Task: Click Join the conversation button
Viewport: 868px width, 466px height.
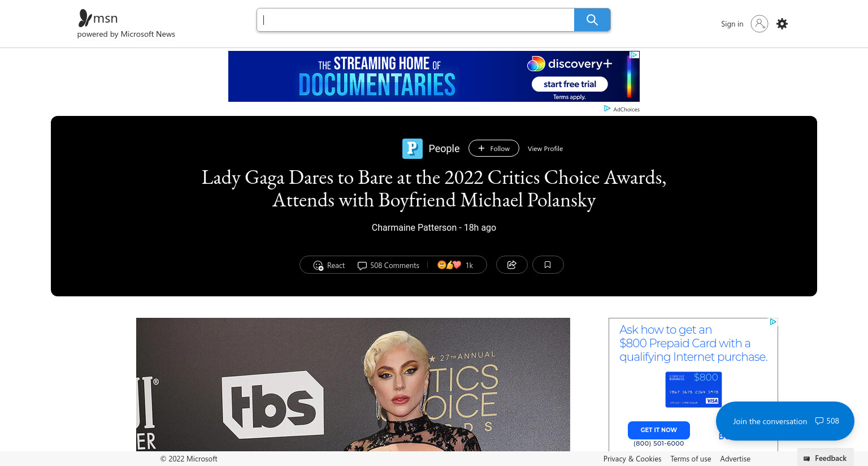Action: [x=785, y=421]
